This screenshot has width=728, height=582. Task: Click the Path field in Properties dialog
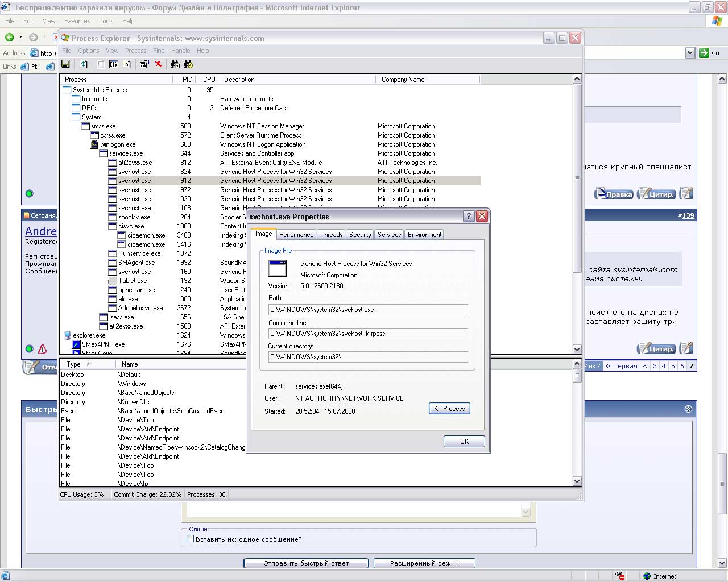368,310
